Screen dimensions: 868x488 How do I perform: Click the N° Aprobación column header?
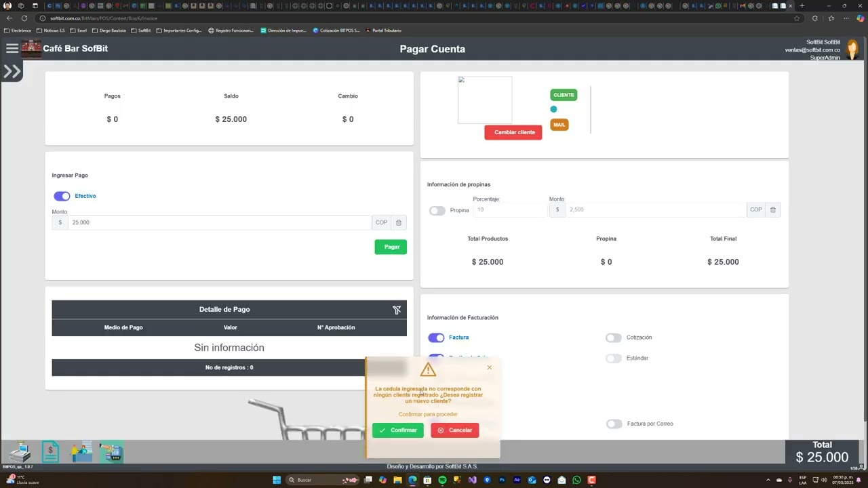tap(336, 327)
